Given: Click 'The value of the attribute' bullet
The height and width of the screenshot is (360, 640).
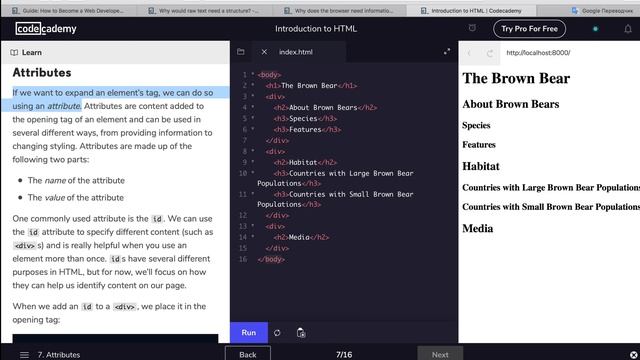Looking at the screenshot, I should (x=76, y=198).
